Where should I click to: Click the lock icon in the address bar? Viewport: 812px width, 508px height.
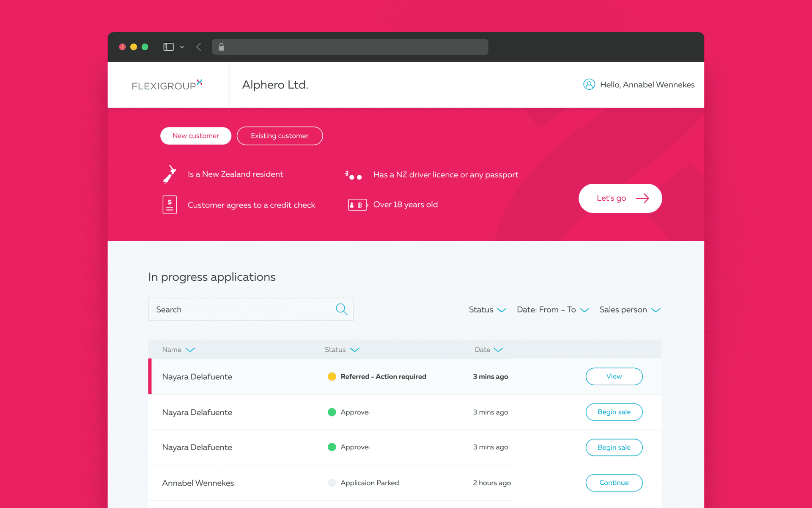(221, 47)
